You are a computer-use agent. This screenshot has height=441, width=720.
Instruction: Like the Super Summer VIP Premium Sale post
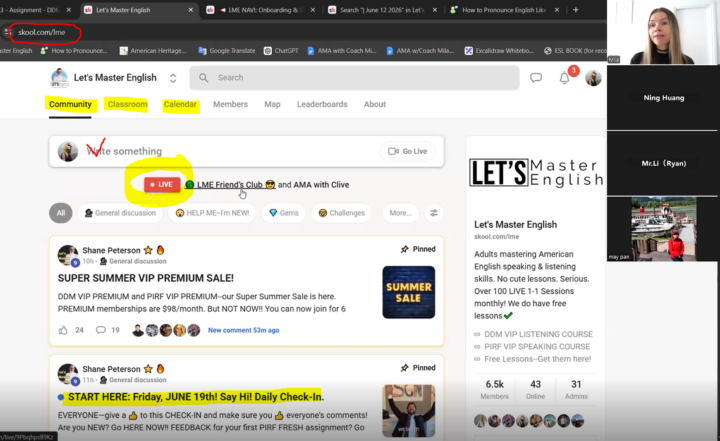coord(63,330)
